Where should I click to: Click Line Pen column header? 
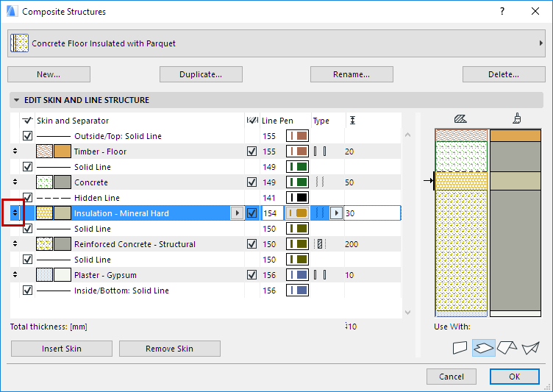point(277,121)
